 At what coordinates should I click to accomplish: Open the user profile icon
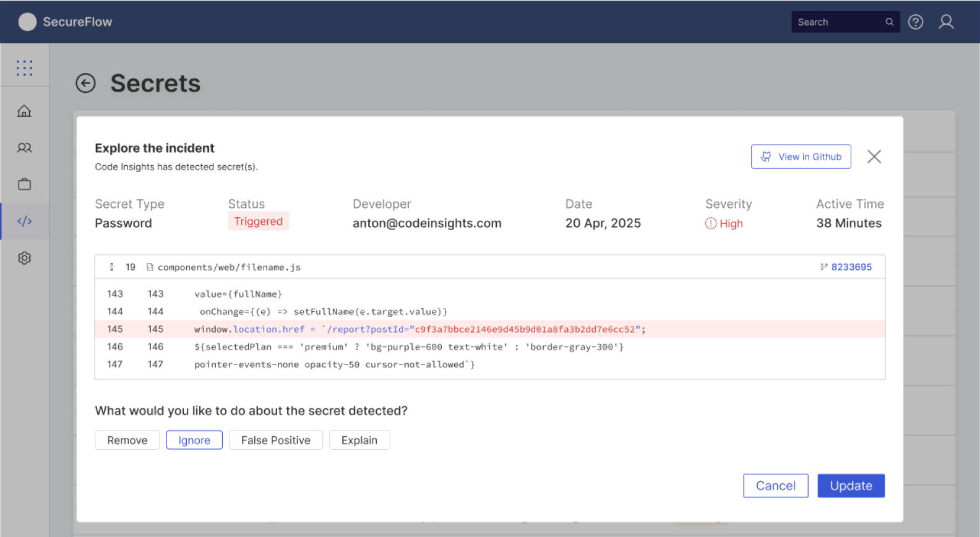point(945,22)
